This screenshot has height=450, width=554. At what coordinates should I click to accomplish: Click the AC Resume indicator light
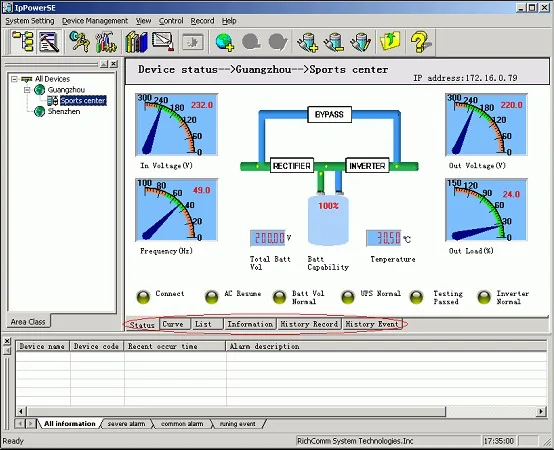(212, 297)
